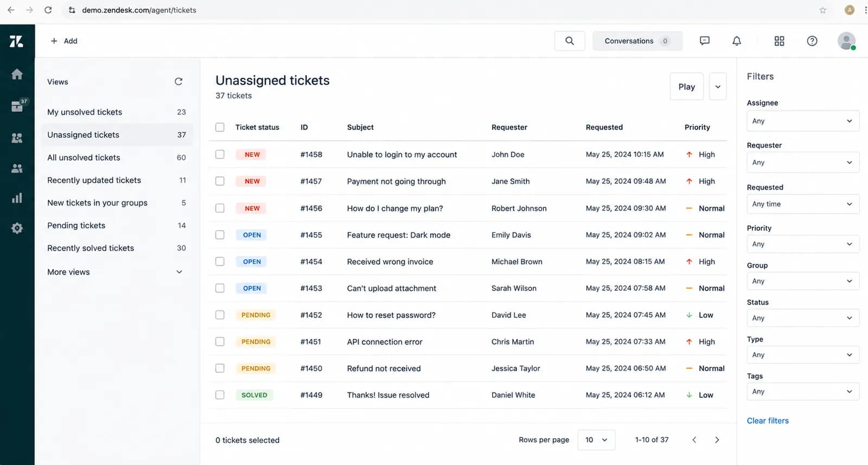Bookmark page with star icon
Image resolution: width=868 pixels, height=465 pixels.
coord(823,10)
